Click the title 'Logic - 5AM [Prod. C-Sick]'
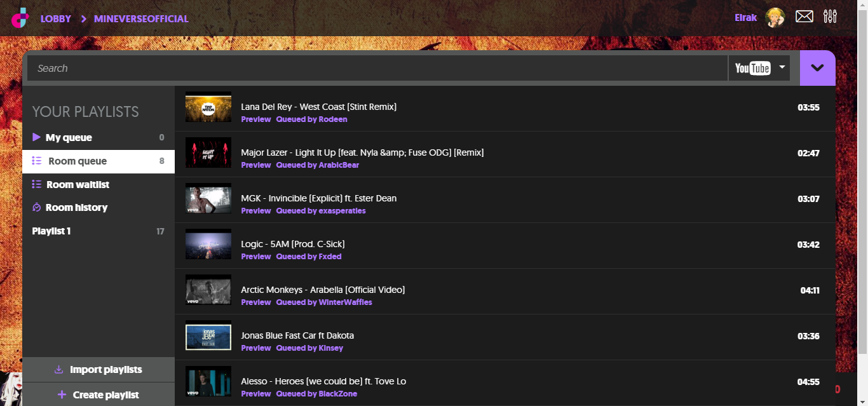 (x=293, y=244)
